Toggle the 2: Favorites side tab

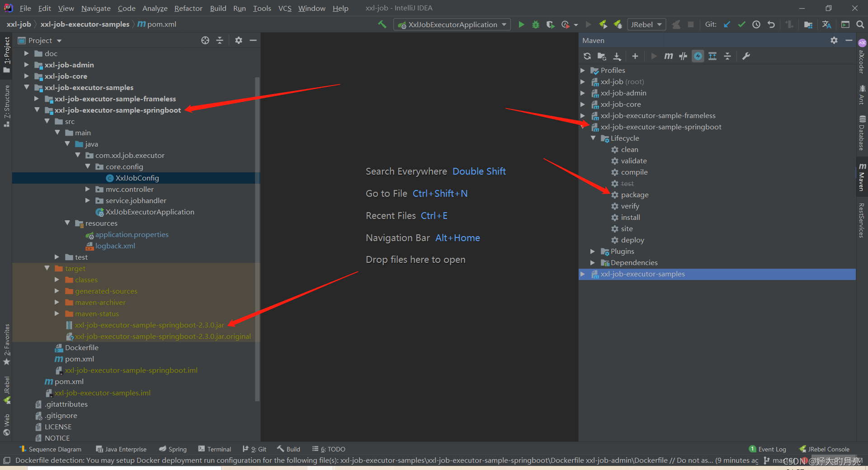coord(6,344)
